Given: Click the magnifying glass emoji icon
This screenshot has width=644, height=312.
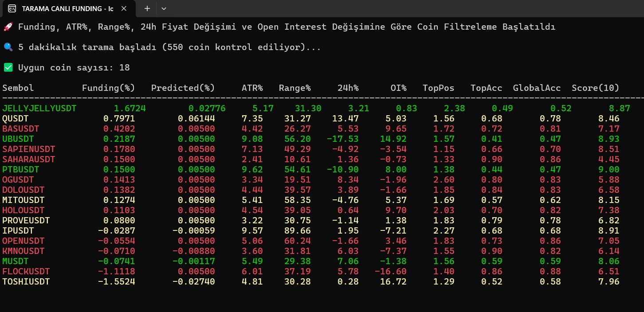Looking at the screenshot, I should [x=8, y=47].
